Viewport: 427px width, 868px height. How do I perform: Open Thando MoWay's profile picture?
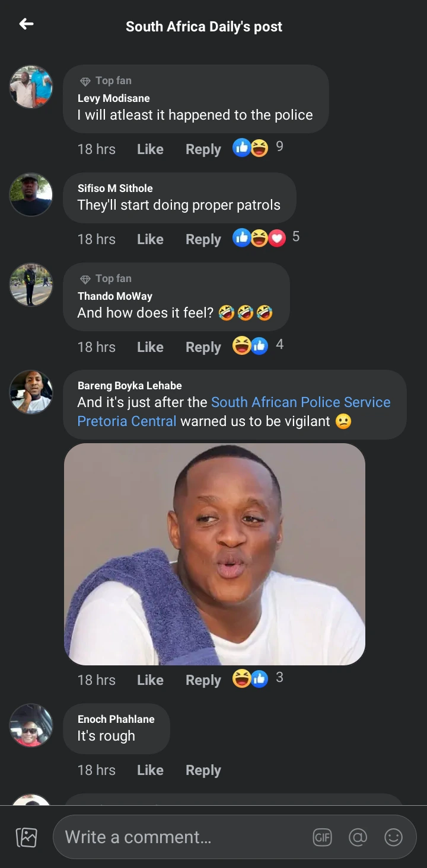point(31,285)
